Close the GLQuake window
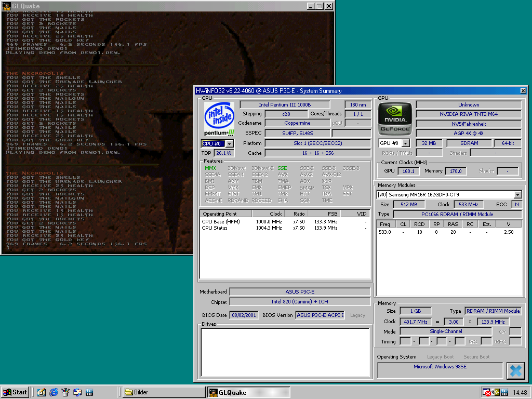This screenshot has height=399, width=532. coord(329,6)
